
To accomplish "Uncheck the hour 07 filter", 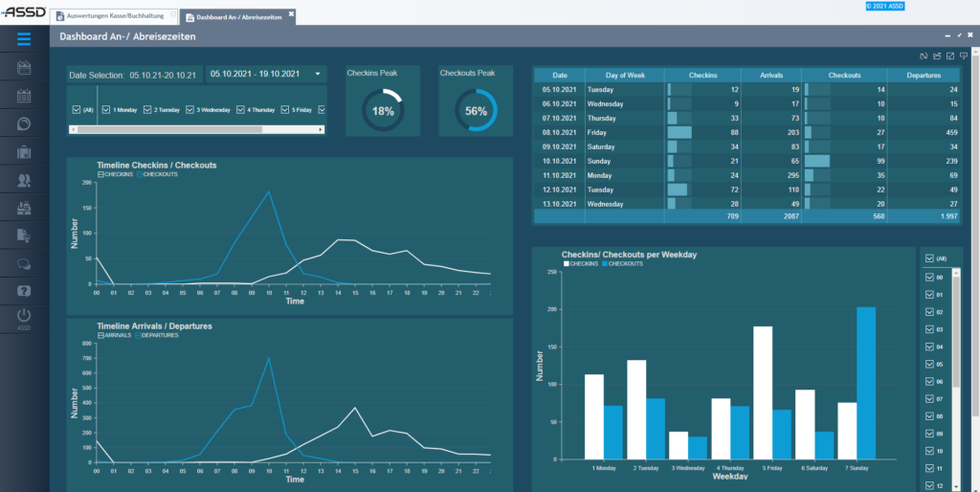I will (929, 399).
